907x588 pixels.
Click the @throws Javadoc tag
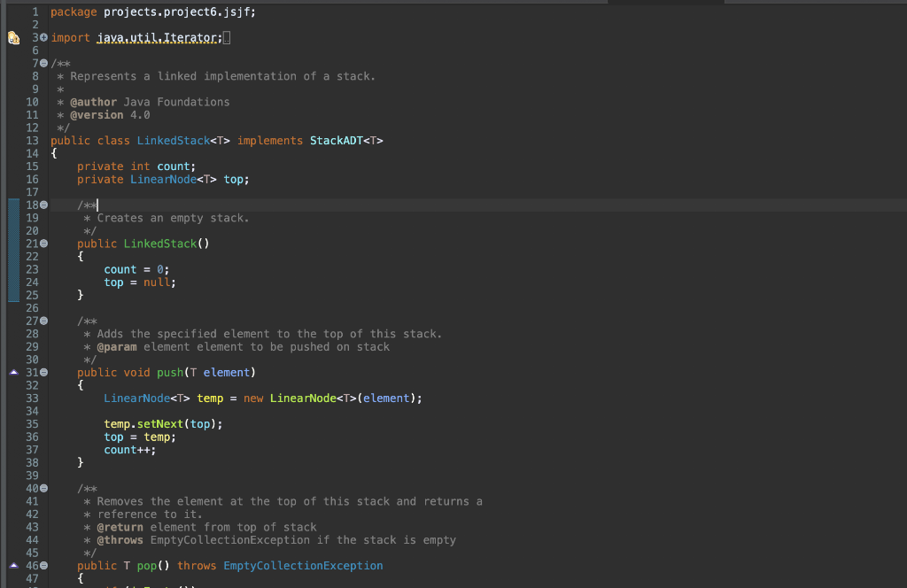[120, 540]
